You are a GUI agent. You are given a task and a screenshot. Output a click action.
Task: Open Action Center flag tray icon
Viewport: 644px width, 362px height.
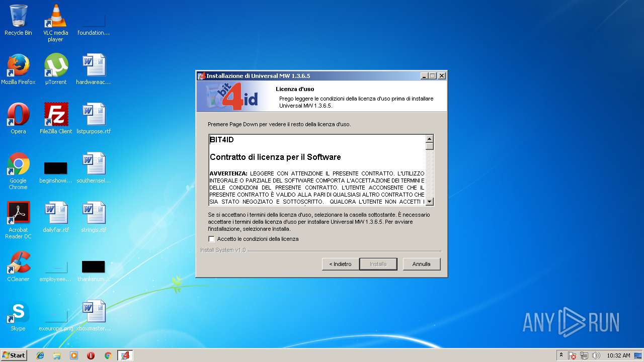pyautogui.click(x=572, y=355)
